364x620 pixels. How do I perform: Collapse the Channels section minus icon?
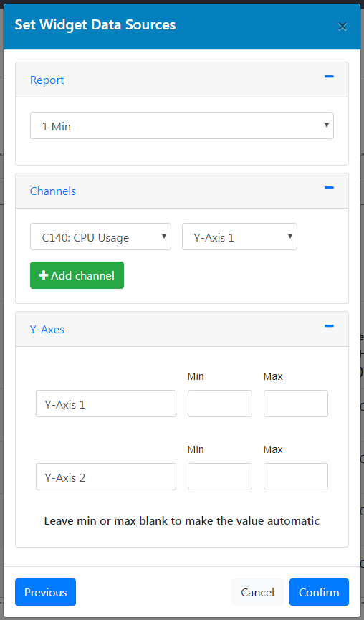click(329, 188)
